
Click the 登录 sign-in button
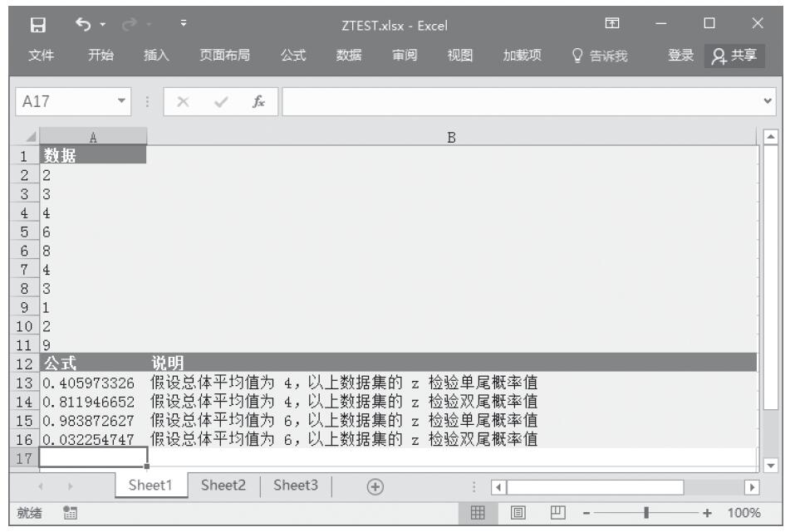pos(679,56)
